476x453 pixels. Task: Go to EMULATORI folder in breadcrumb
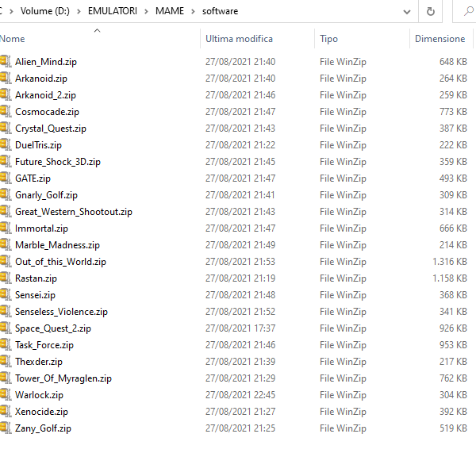pyautogui.click(x=113, y=11)
